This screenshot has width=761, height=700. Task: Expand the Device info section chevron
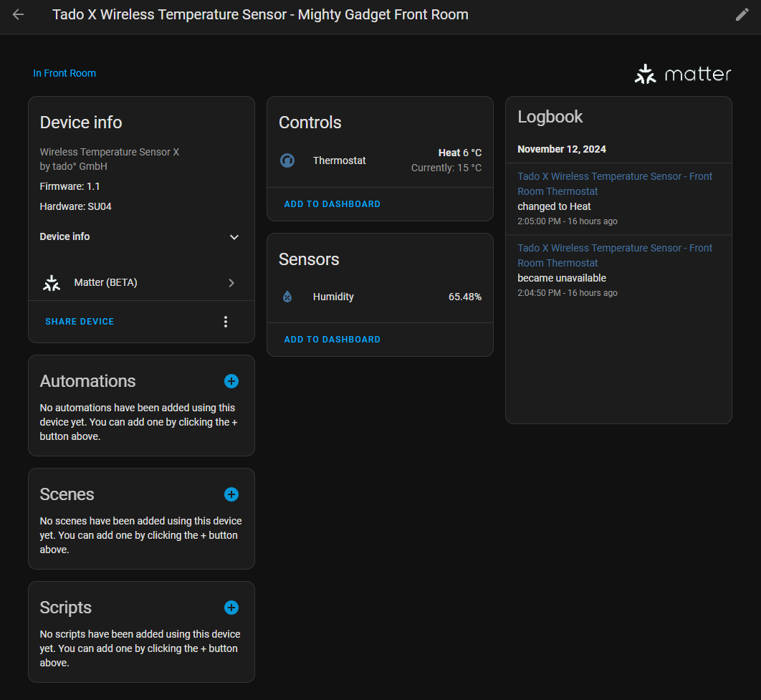(x=234, y=237)
